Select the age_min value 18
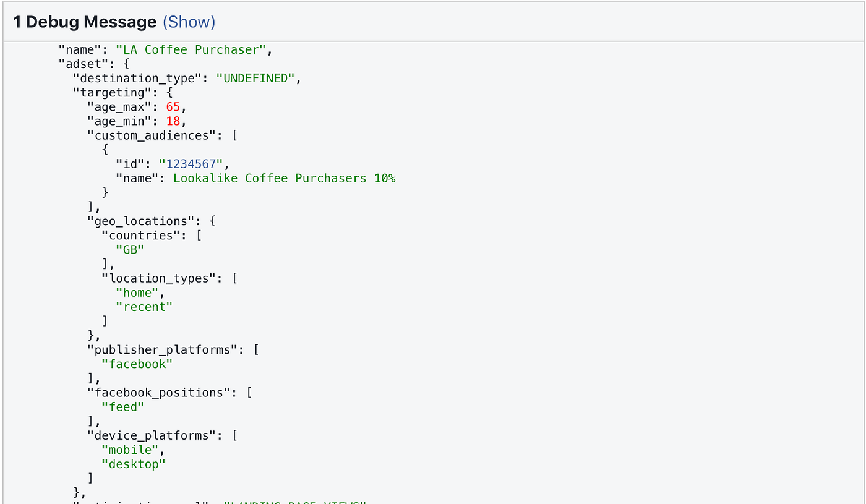 [173, 121]
